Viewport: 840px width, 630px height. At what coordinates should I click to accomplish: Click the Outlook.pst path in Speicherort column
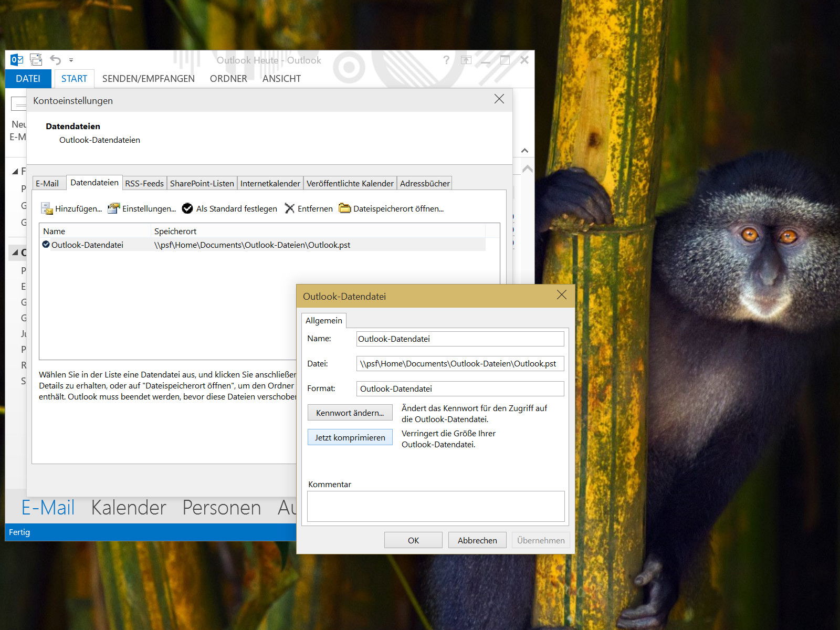(x=252, y=245)
